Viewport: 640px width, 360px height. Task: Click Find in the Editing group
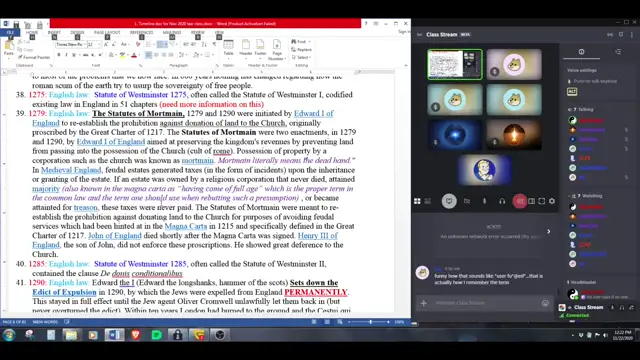(301, 42)
